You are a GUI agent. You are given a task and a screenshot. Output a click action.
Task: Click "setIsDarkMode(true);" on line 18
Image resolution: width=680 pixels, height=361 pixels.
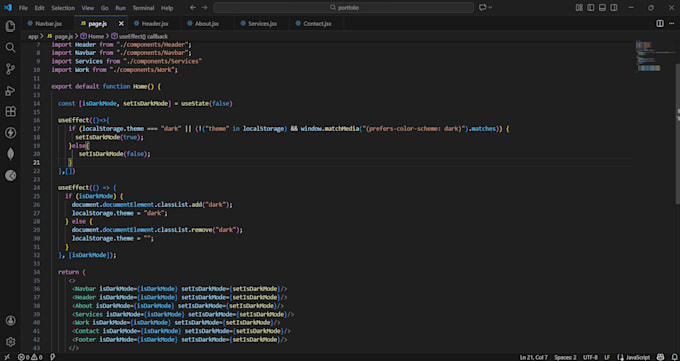point(109,137)
